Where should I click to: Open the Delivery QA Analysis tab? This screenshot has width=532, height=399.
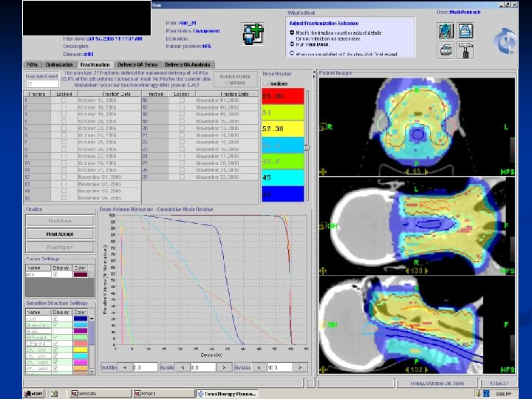188,64
